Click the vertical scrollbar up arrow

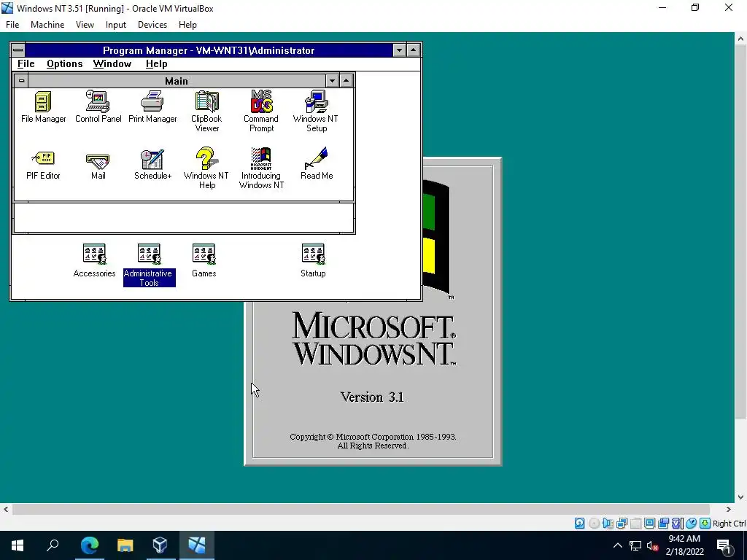[x=741, y=39]
